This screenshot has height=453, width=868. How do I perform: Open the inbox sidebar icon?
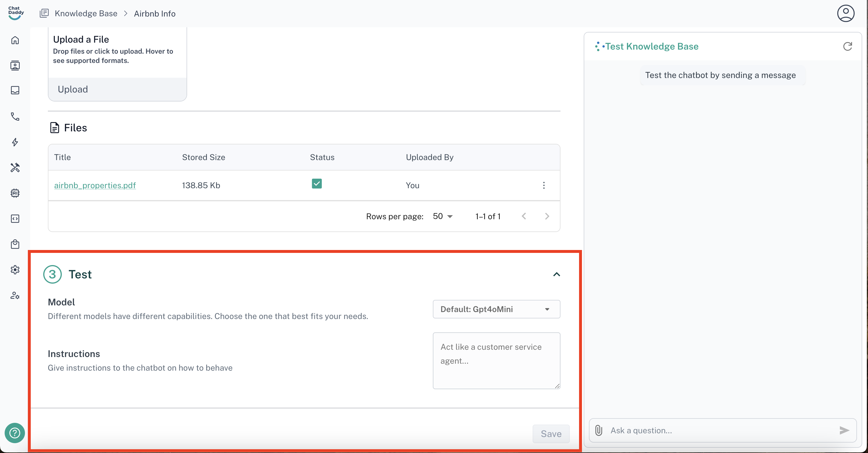coord(15,90)
